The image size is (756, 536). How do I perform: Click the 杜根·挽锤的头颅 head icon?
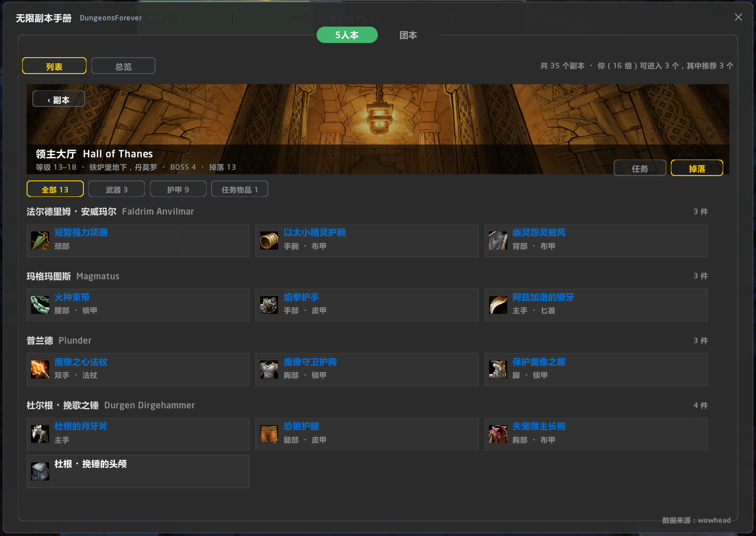pos(40,472)
